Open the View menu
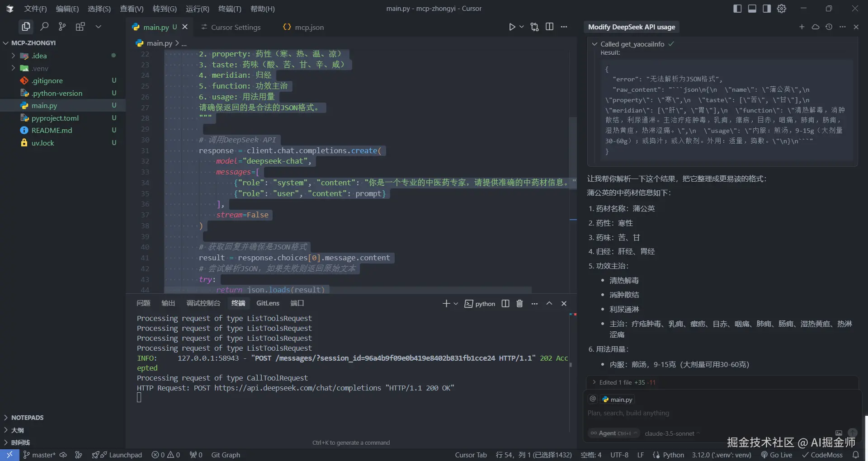 [x=132, y=9]
